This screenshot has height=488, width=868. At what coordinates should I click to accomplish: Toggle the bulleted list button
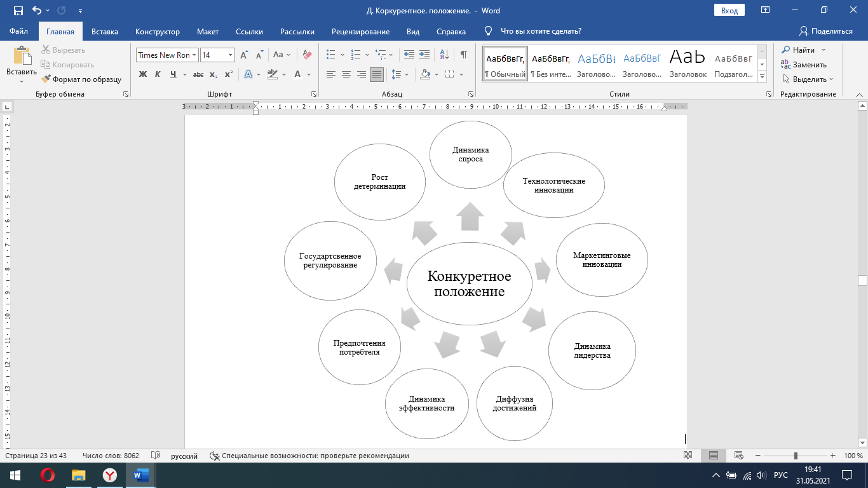(x=330, y=55)
